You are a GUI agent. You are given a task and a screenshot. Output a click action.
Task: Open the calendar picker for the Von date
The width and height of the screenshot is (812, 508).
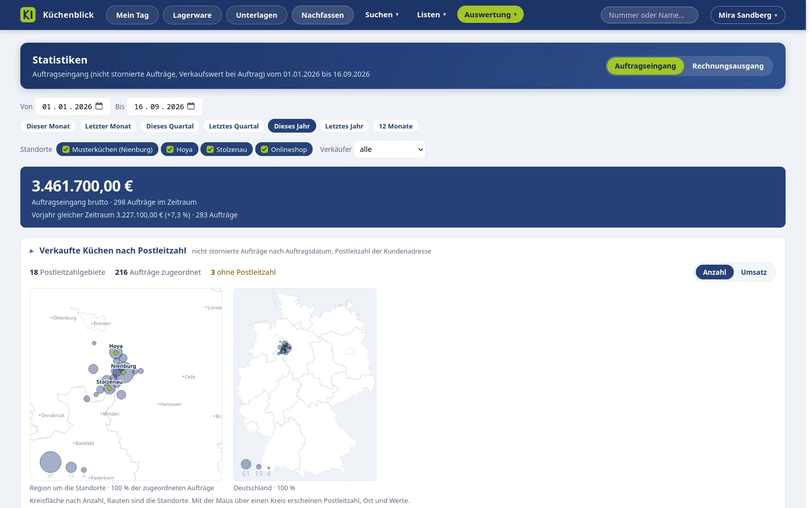[x=99, y=106]
